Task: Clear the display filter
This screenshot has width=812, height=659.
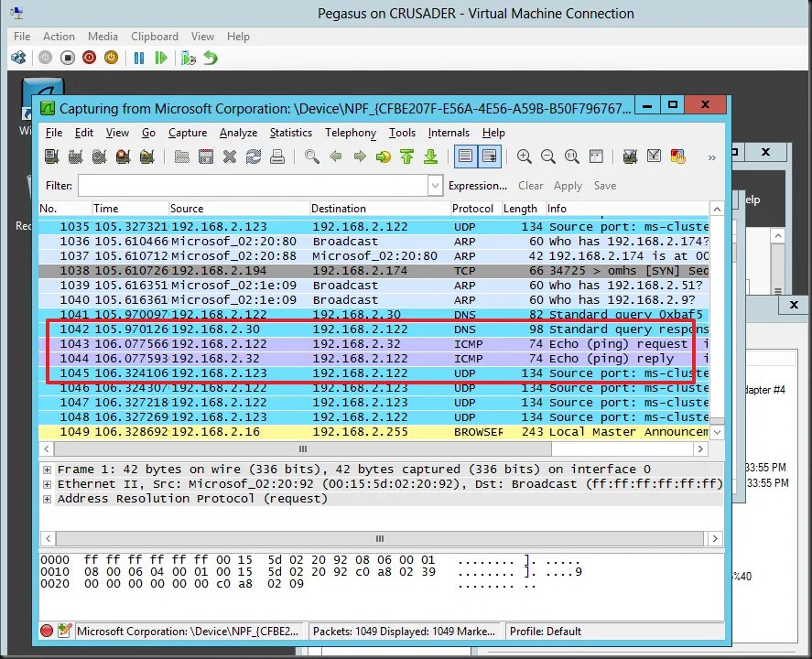Action: tap(530, 185)
